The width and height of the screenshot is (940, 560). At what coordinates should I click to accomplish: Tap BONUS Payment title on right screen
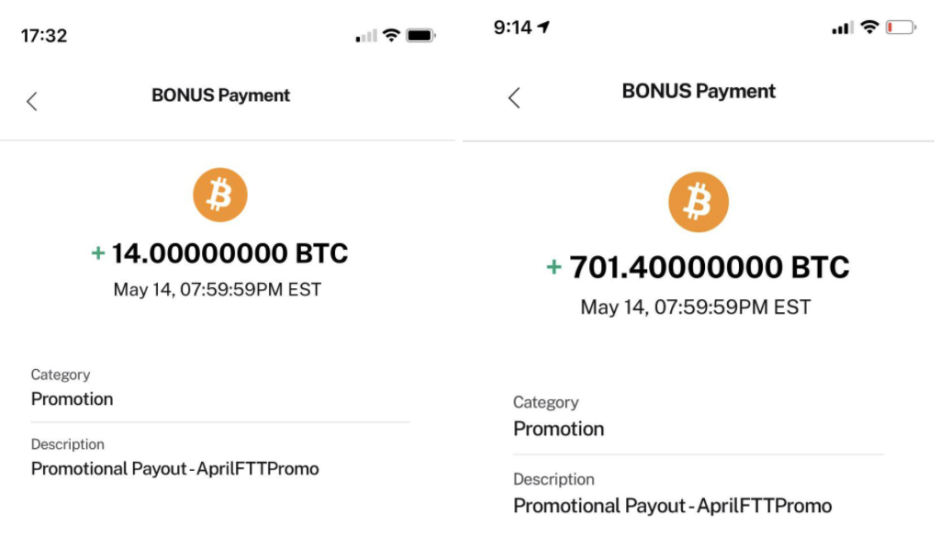click(x=699, y=91)
